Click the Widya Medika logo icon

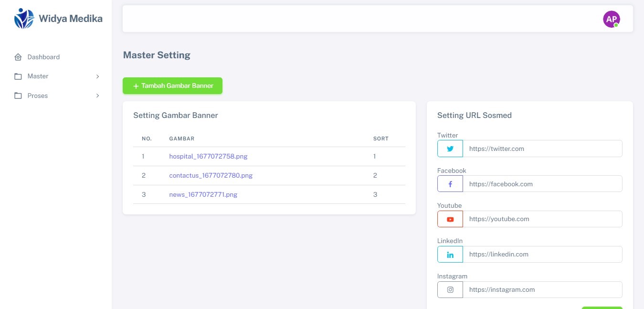click(x=24, y=19)
